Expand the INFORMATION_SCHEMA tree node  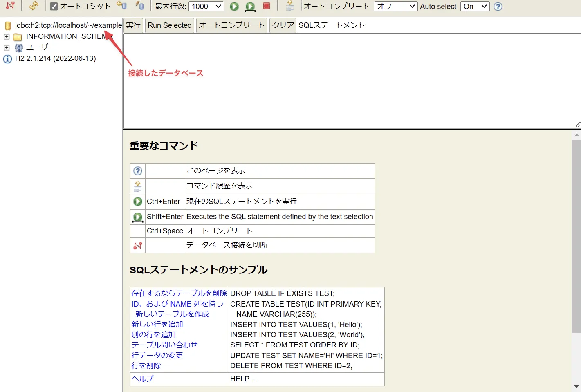click(7, 37)
